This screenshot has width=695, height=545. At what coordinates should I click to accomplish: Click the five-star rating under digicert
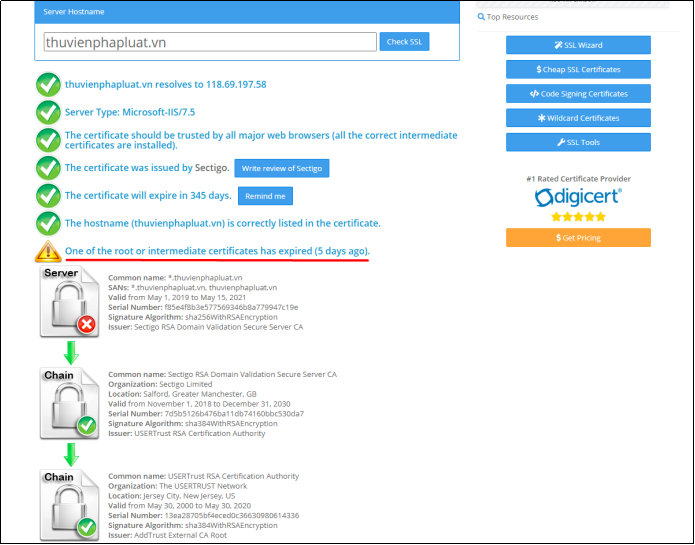(578, 217)
